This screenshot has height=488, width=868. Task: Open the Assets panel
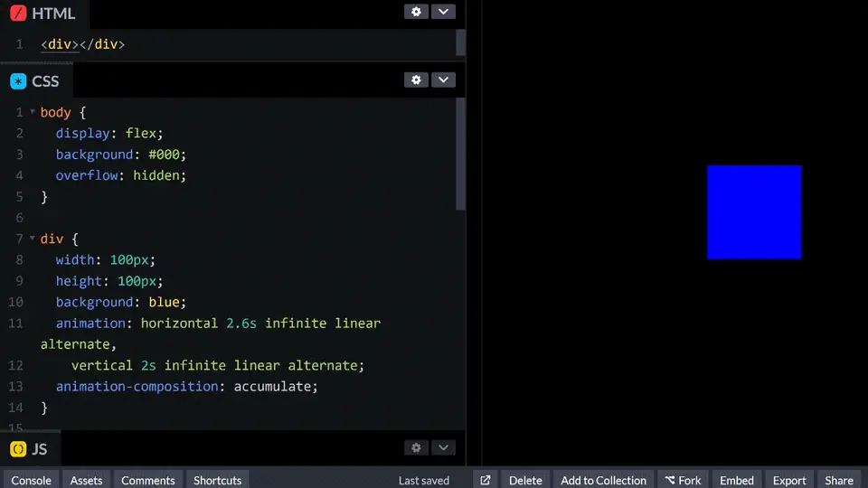tap(86, 480)
